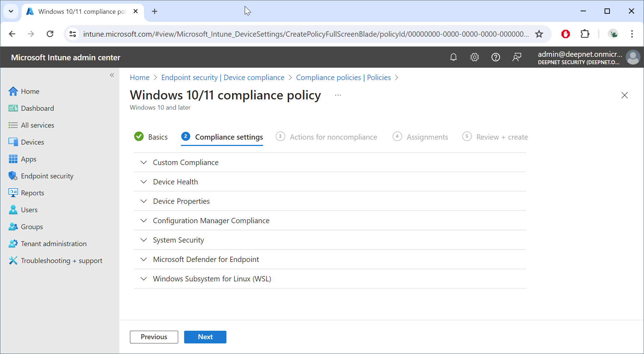Expand the Custom Compliance section

pyautogui.click(x=186, y=163)
